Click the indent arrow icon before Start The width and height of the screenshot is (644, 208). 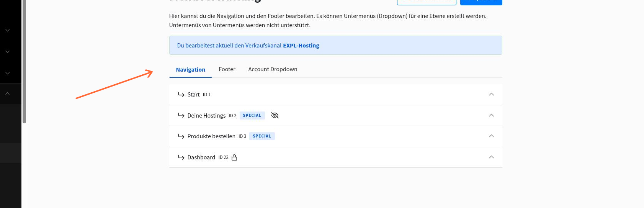pyautogui.click(x=181, y=94)
